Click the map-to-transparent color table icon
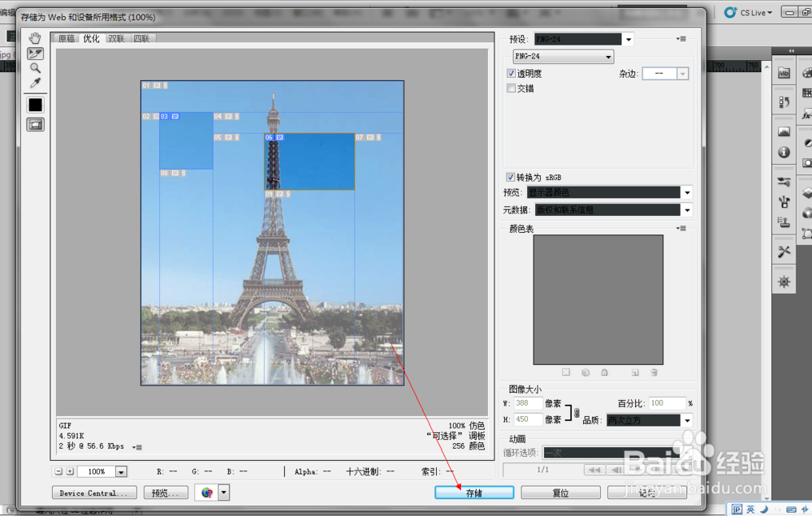The image size is (812, 516). pos(566,372)
